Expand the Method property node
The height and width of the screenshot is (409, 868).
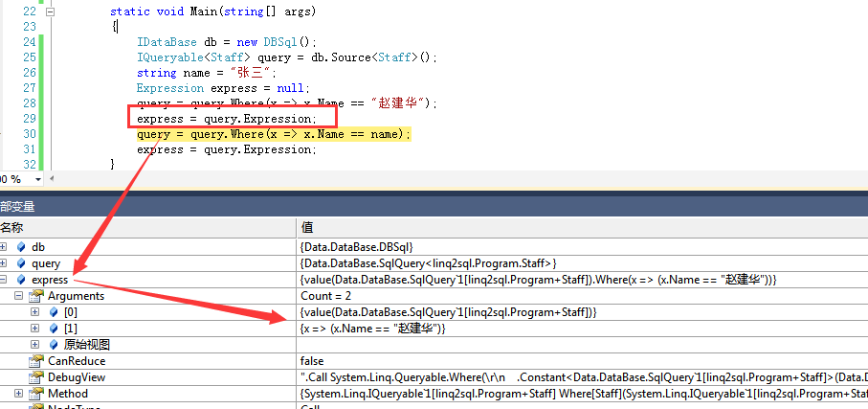click(x=19, y=394)
